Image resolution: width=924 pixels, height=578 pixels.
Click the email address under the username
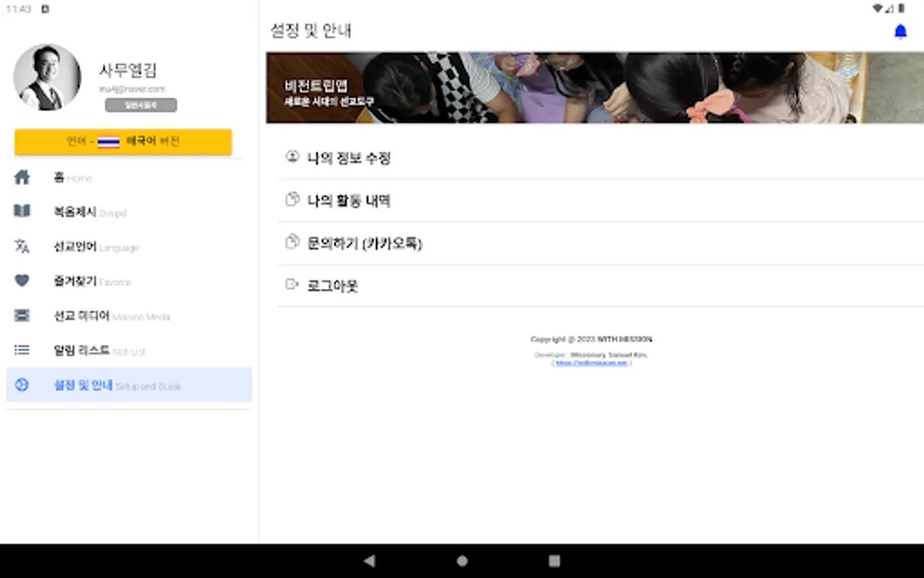(x=132, y=89)
